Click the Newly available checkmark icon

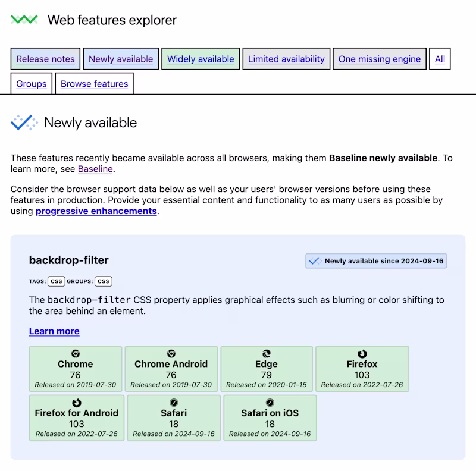point(24,123)
